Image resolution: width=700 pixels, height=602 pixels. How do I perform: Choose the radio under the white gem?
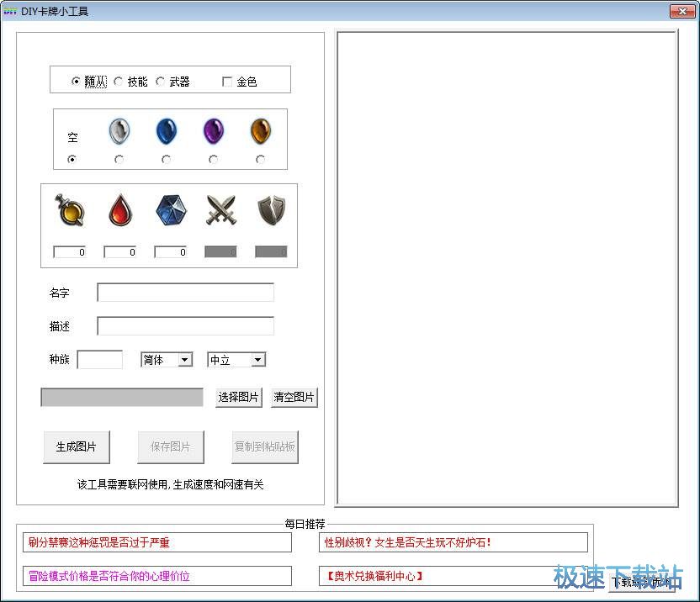click(x=119, y=159)
